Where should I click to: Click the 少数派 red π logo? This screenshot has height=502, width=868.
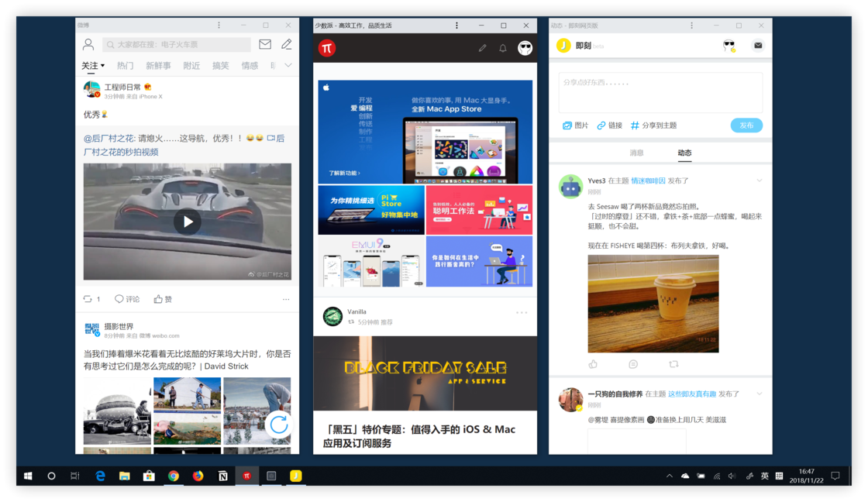point(326,48)
